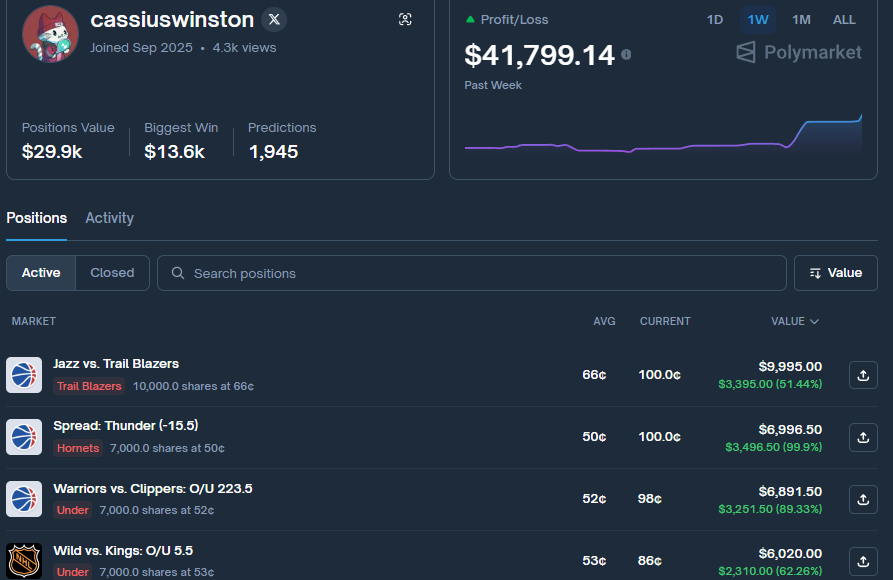The height and width of the screenshot is (580, 893).
Task: Select the ALL time range
Action: point(844,20)
